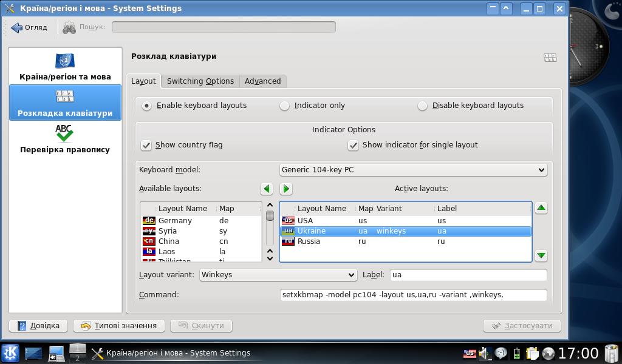Open the volume mixer tray icon

(485, 353)
